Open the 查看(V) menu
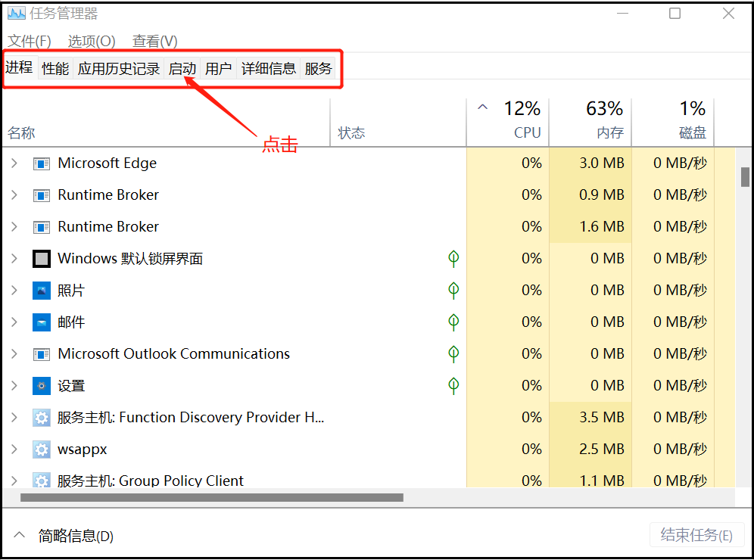Image resolution: width=754 pixels, height=560 pixels. 155,42
